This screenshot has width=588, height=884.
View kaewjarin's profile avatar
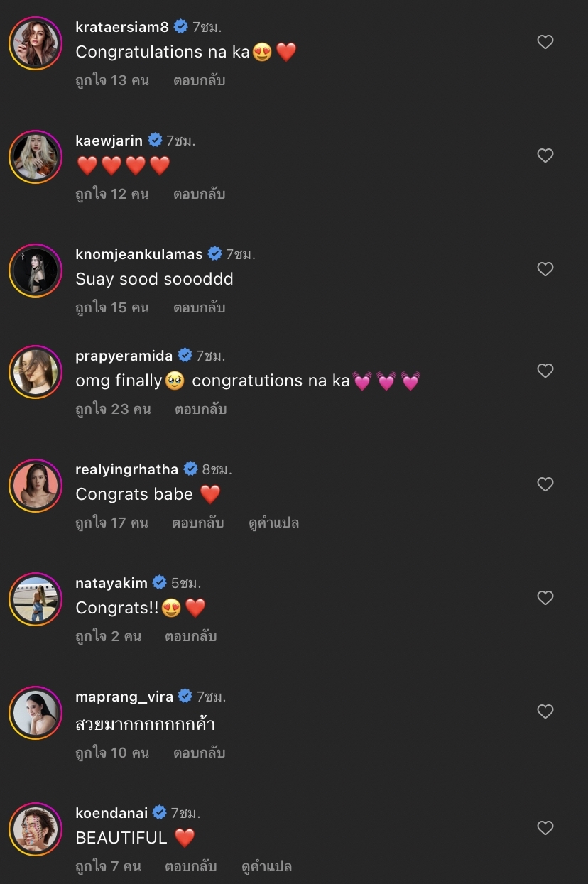36,156
